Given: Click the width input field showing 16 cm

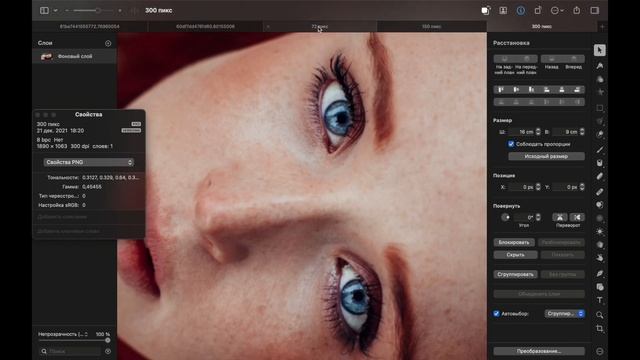Looking at the screenshot, I should pyautogui.click(x=521, y=131).
